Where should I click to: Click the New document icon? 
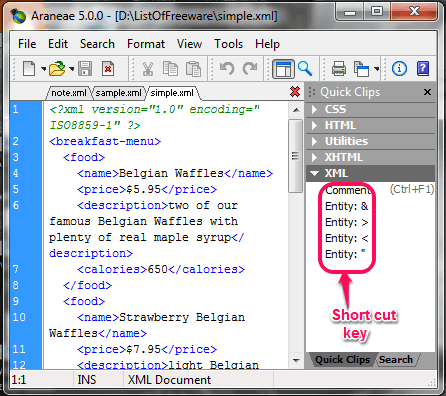(x=29, y=68)
